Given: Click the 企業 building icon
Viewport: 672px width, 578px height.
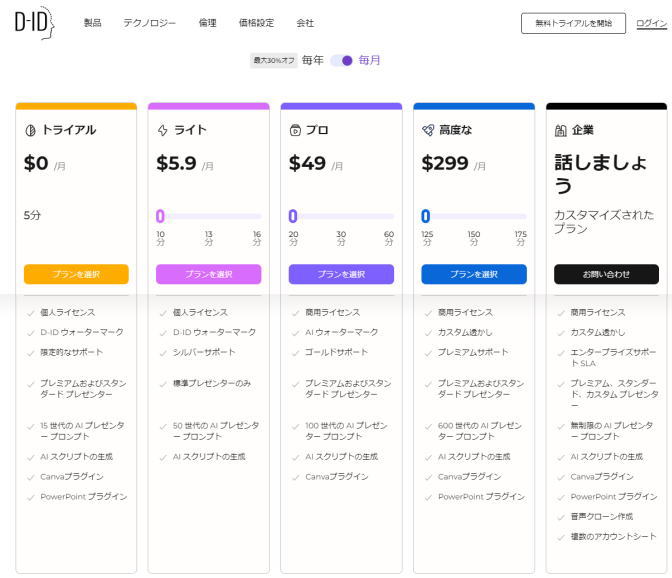Looking at the screenshot, I should [560, 130].
